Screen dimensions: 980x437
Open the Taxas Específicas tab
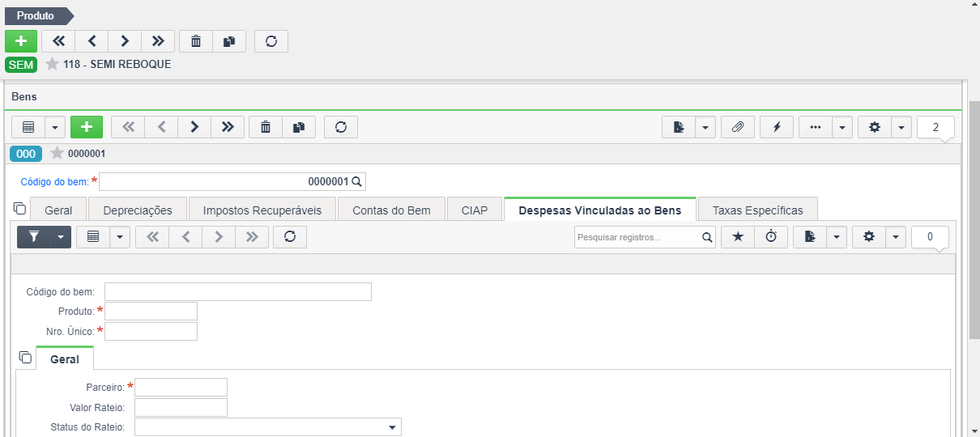pos(758,210)
